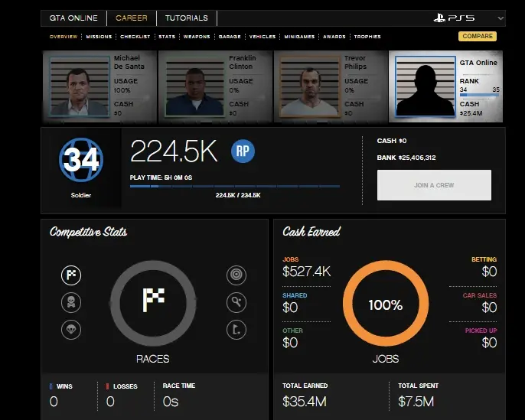Image resolution: width=525 pixels, height=420 pixels.
Task: Open the Career tab
Action: tap(132, 18)
